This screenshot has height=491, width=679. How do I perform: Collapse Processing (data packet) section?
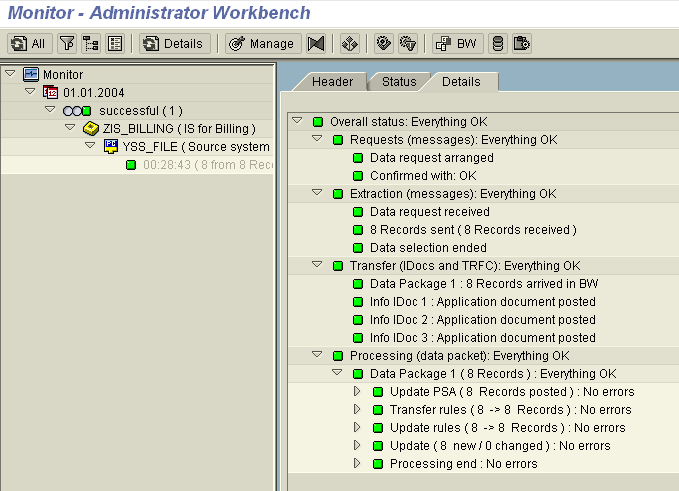(x=317, y=354)
